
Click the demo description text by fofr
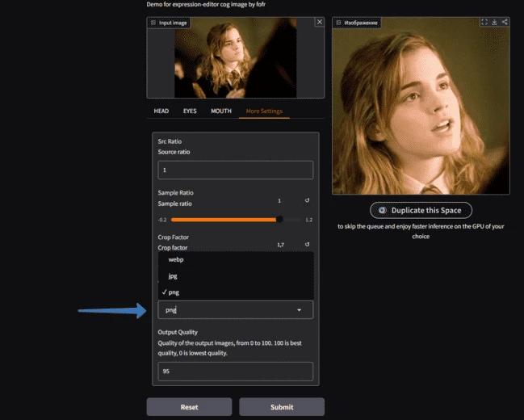(206, 4)
